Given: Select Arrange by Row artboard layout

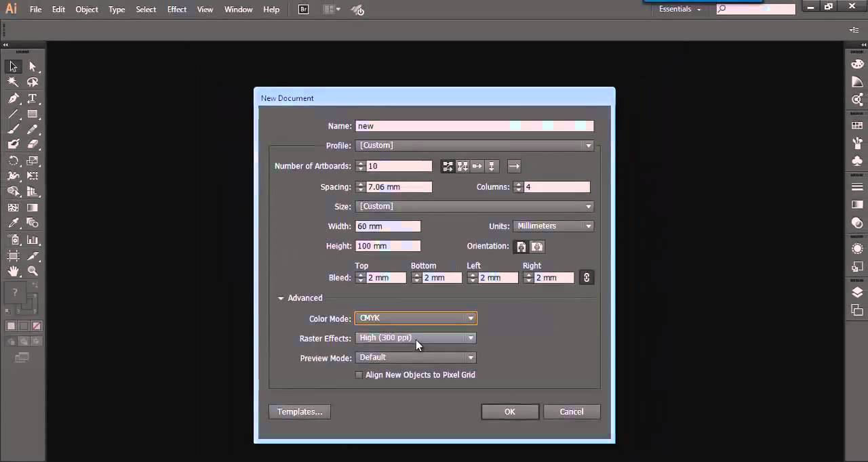Looking at the screenshot, I should coord(477,166).
